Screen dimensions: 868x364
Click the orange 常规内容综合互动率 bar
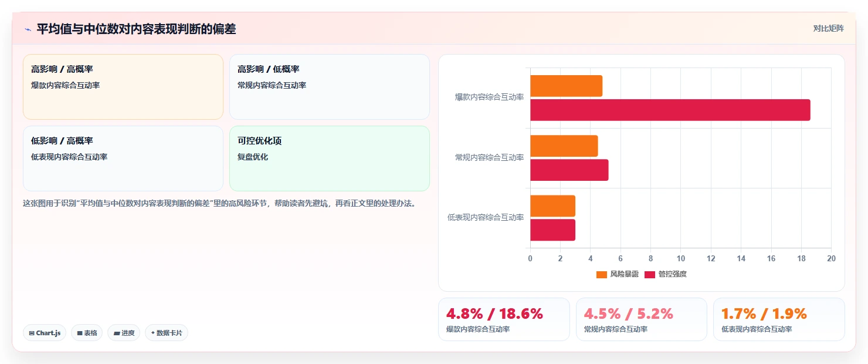click(564, 146)
